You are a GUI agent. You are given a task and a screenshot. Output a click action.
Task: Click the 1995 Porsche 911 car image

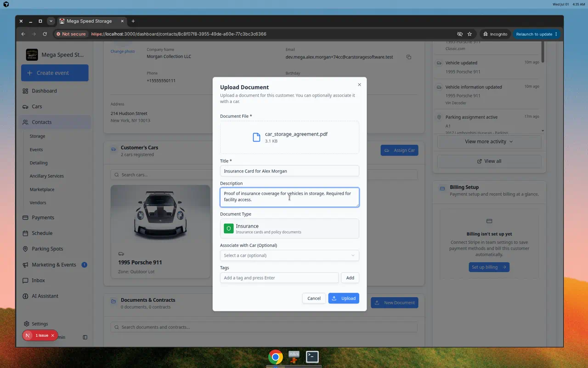point(160,215)
